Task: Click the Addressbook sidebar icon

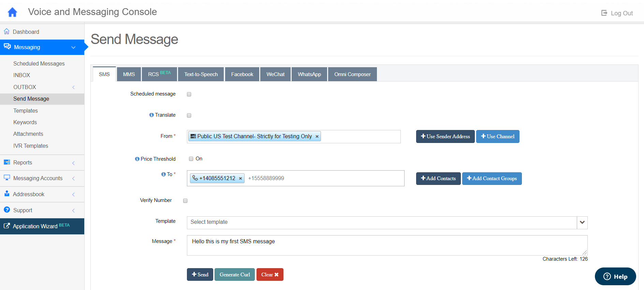Action: click(7, 194)
